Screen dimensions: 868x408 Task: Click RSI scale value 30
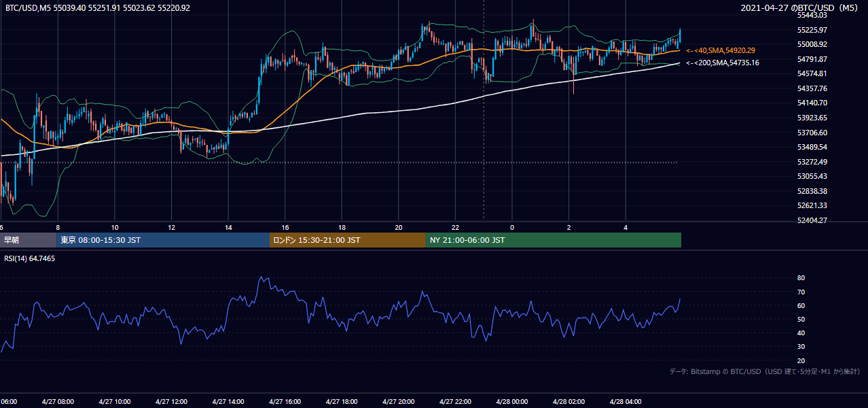801,347
